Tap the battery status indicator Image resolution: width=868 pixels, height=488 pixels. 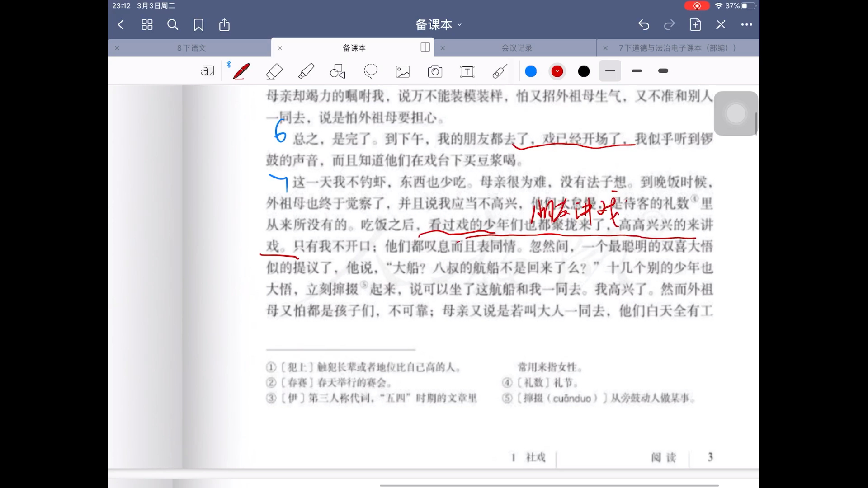(749, 6)
